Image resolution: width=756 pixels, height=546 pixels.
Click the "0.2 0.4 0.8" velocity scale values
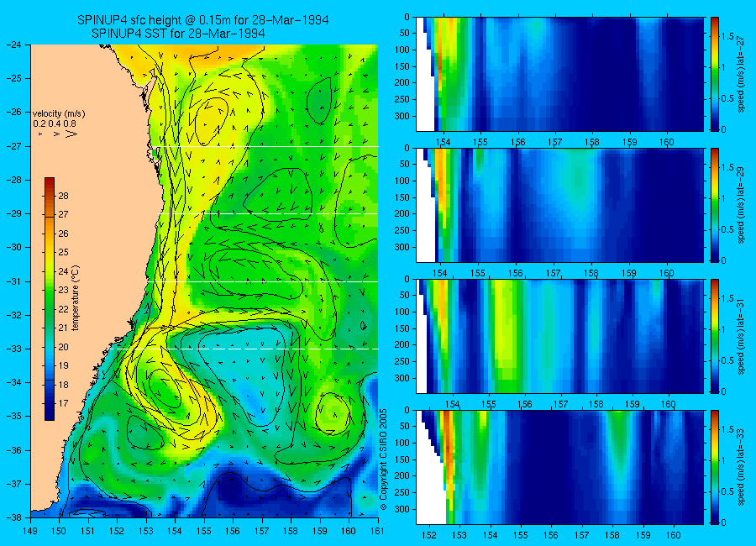[x=55, y=123]
